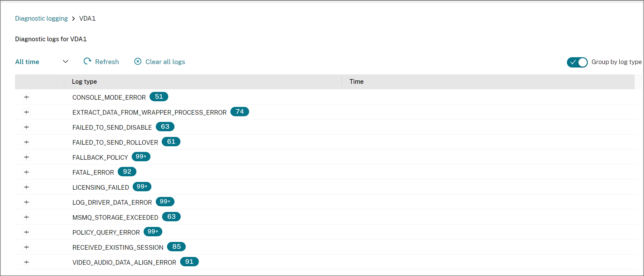Click the FATAL_ERROR log name
The image size is (644, 276).
tap(93, 173)
